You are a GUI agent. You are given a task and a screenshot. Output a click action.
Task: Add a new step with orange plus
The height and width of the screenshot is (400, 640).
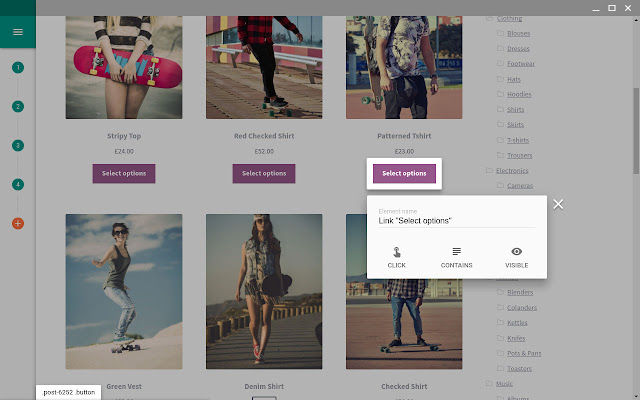point(18,223)
